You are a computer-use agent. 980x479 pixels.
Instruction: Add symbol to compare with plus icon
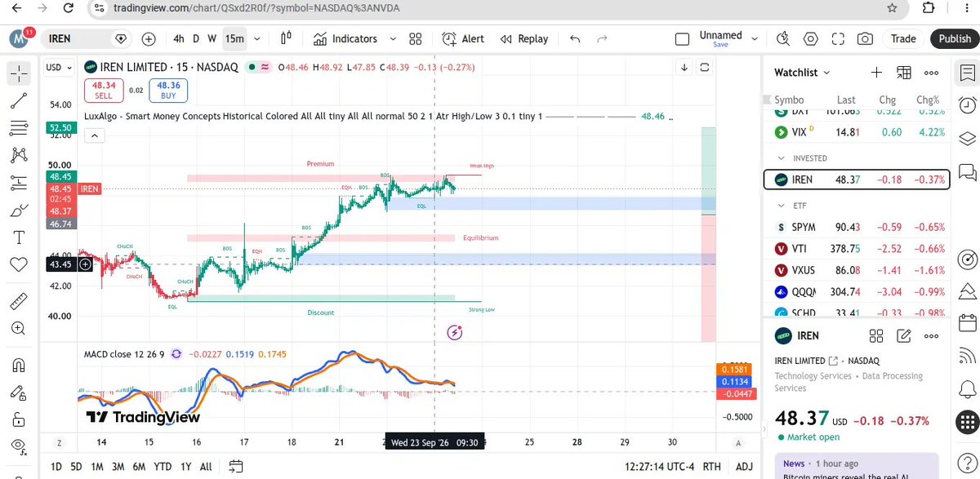tap(149, 38)
